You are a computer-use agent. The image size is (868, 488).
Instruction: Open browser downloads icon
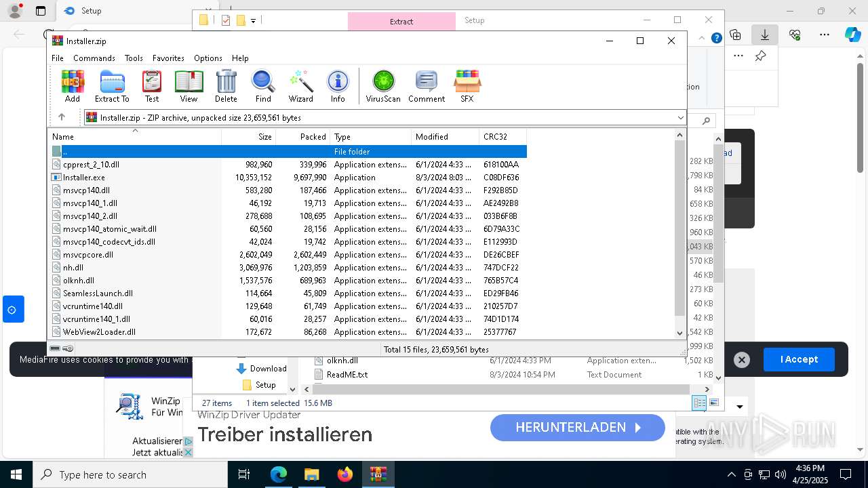click(x=765, y=35)
